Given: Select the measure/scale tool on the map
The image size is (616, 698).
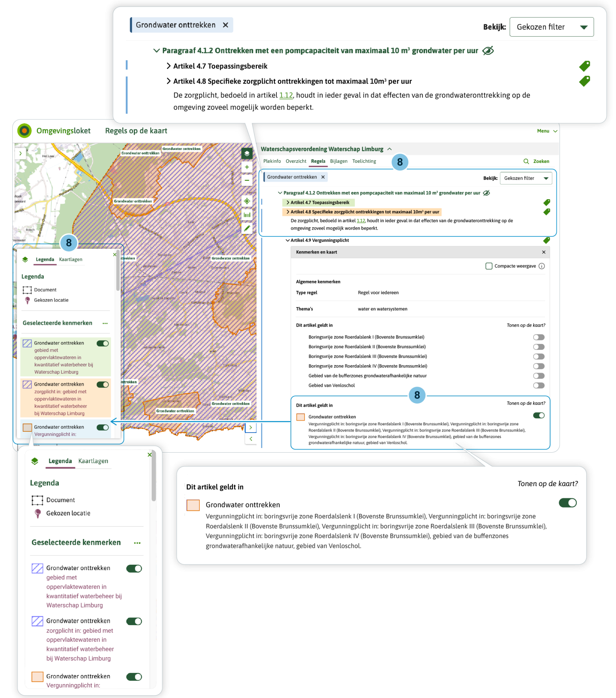Looking at the screenshot, I should (x=246, y=215).
